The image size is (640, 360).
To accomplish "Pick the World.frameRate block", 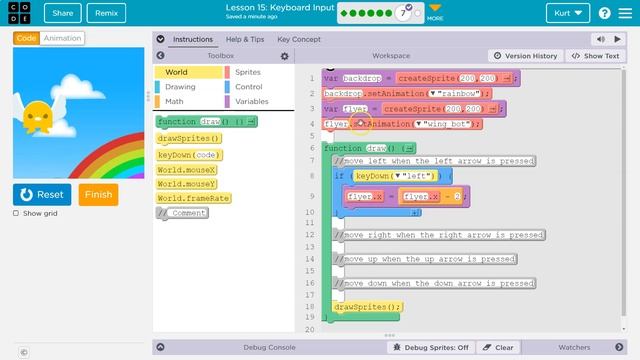I will (x=193, y=198).
